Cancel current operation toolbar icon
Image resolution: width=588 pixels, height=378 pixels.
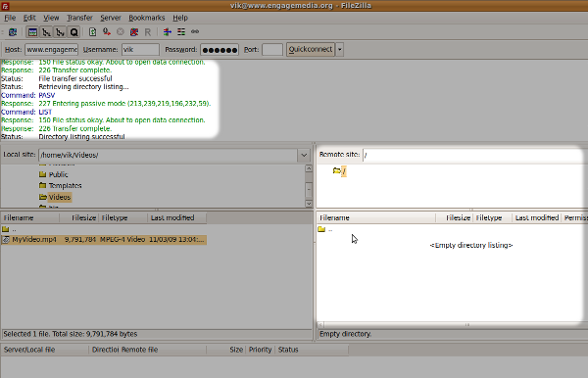click(x=121, y=32)
